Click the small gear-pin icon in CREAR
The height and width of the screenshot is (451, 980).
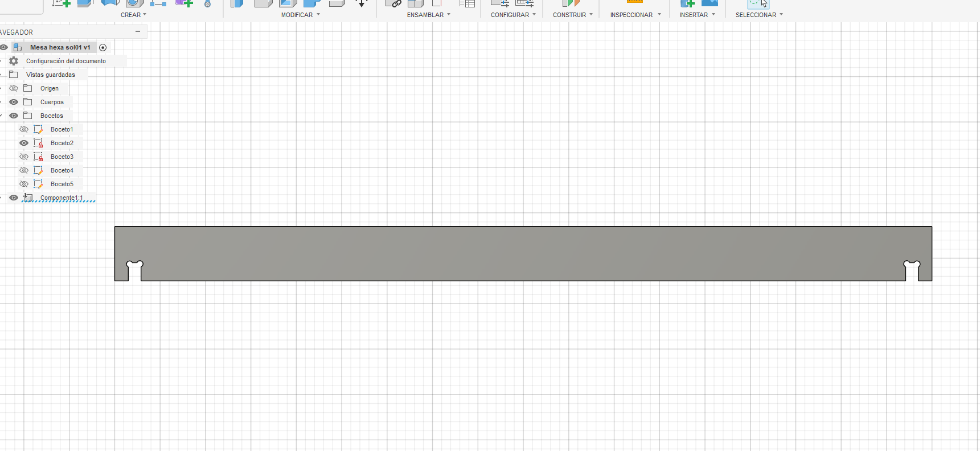click(x=208, y=3)
